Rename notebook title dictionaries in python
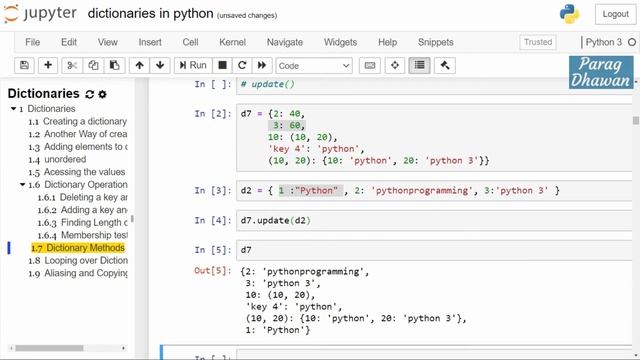Image resolution: width=640 pixels, height=360 pixels. click(x=150, y=13)
